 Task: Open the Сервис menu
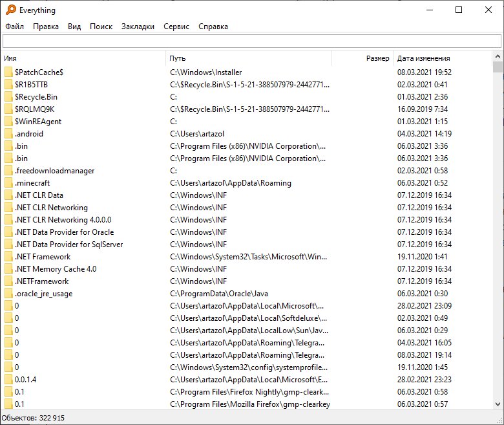tap(176, 27)
